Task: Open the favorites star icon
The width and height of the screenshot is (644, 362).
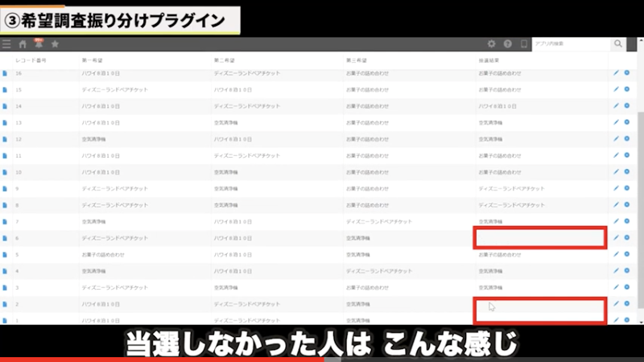Action: pyautogui.click(x=55, y=44)
